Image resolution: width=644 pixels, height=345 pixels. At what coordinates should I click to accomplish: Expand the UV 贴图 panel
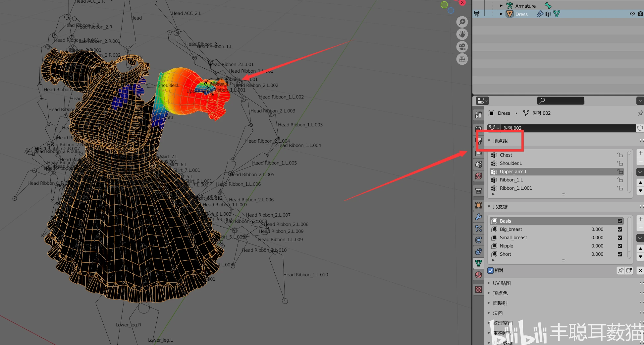489,283
